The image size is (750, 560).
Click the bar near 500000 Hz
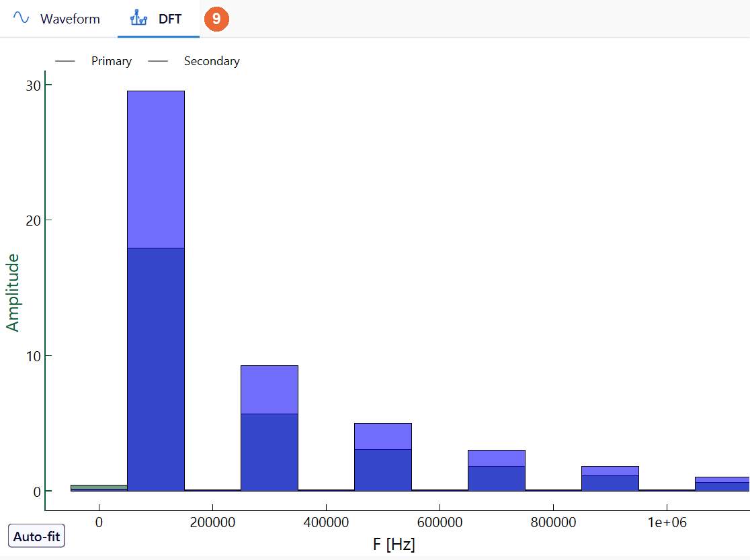click(x=383, y=457)
